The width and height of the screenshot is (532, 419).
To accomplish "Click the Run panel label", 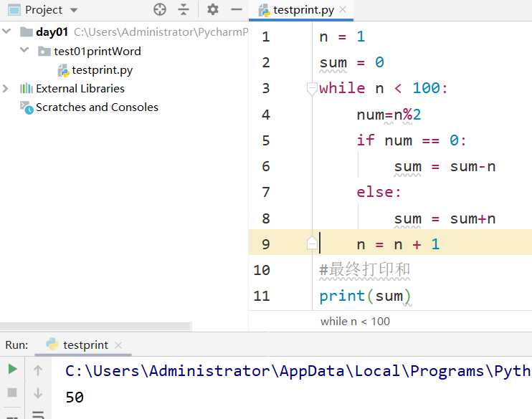I will pos(16,345).
